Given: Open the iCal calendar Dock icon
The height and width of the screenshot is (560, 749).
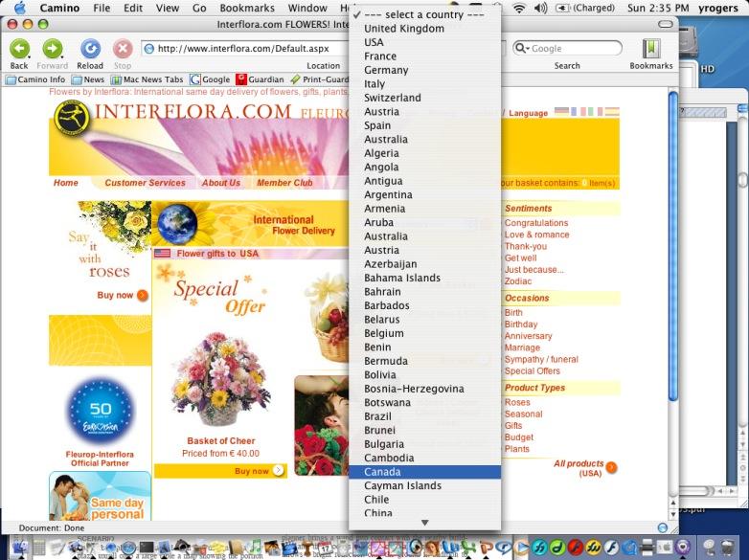Looking at the screenshot, I should coord(325,548).
